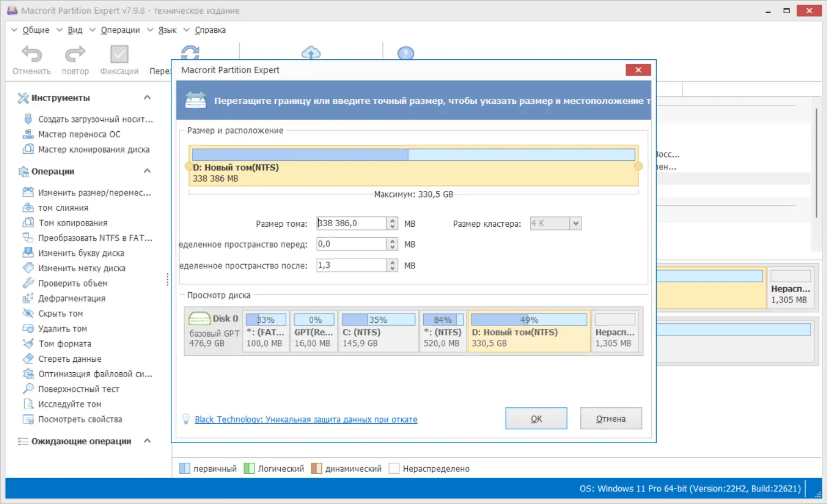Click the Commit (Фиксация) checkmark icon

coord(119,54)
